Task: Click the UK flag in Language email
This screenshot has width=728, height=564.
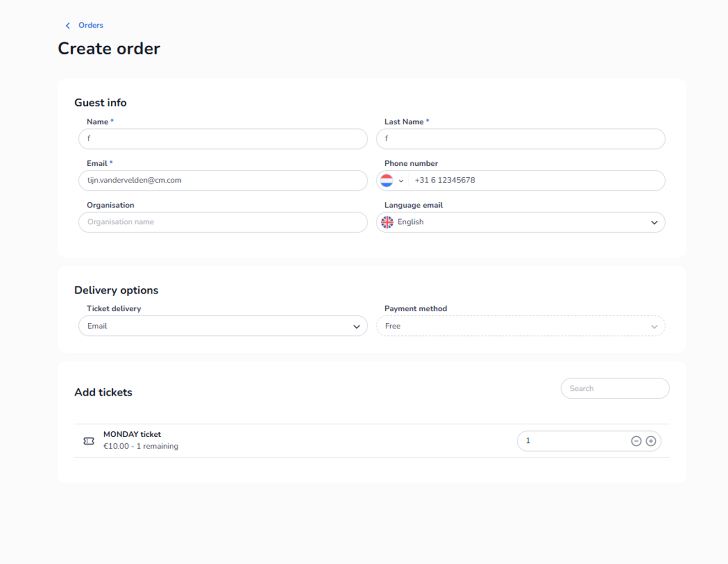Action: pyautogui.click(x=387, y=222)
